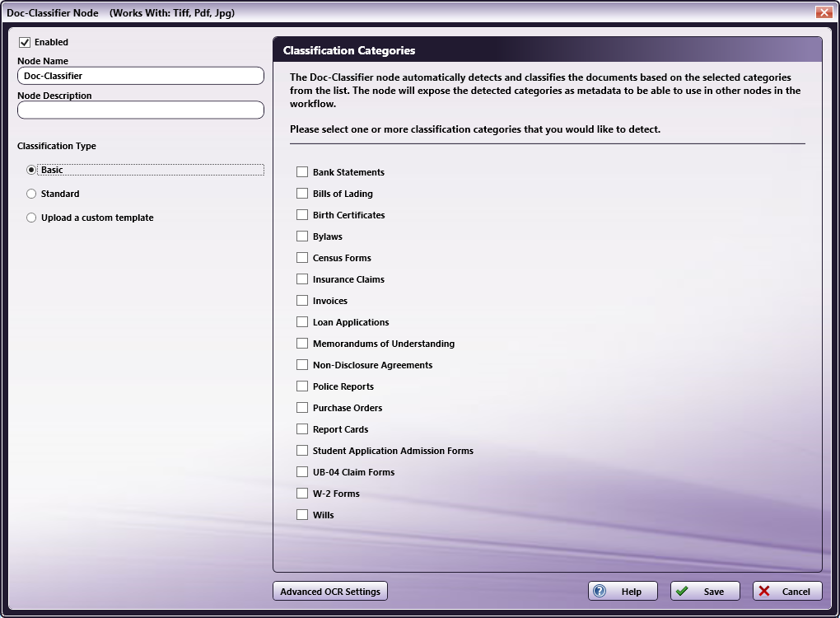
Task: Cancel the dialog
Action: coord(787,591)
